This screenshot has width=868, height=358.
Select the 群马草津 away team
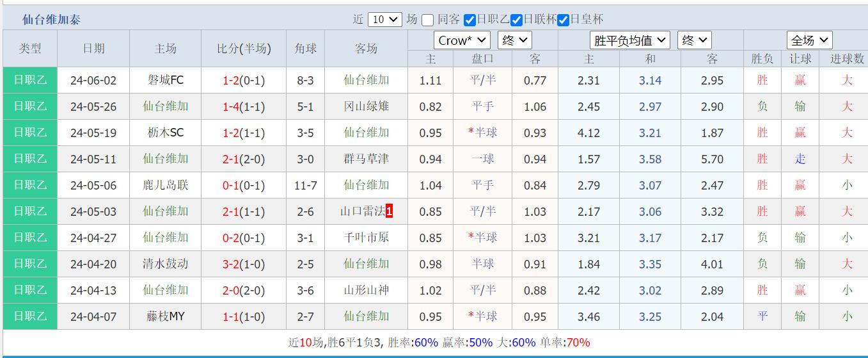click(x=366, y=159)
